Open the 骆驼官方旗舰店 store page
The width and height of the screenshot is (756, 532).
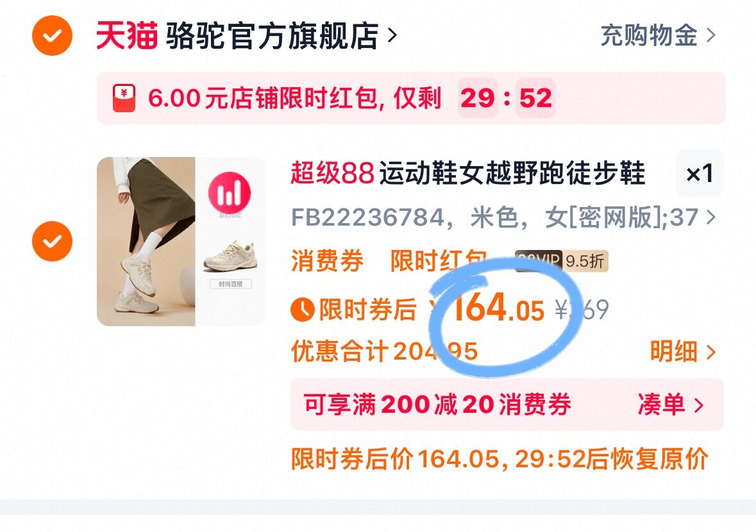pyautogui.click(x=281, y=36)
